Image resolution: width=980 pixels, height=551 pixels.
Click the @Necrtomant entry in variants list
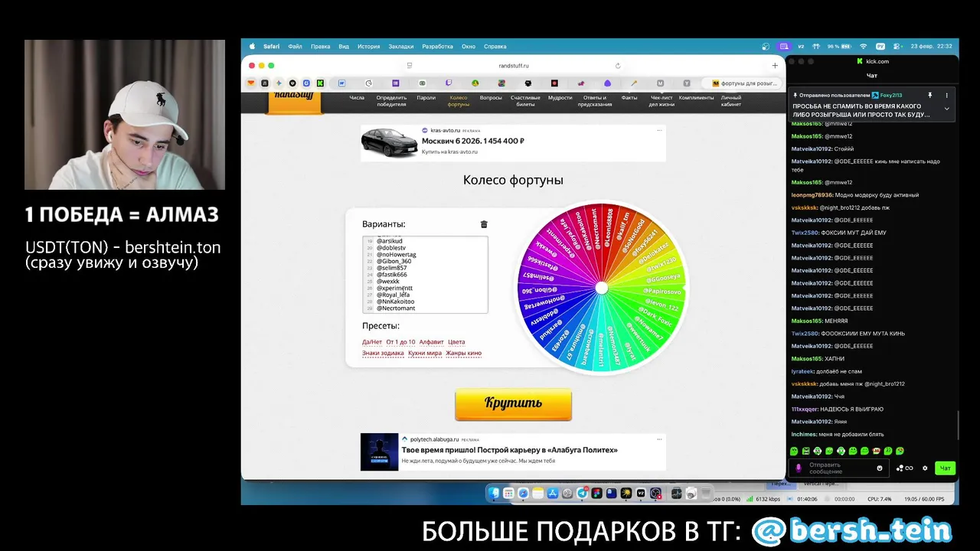pos(395,308)
